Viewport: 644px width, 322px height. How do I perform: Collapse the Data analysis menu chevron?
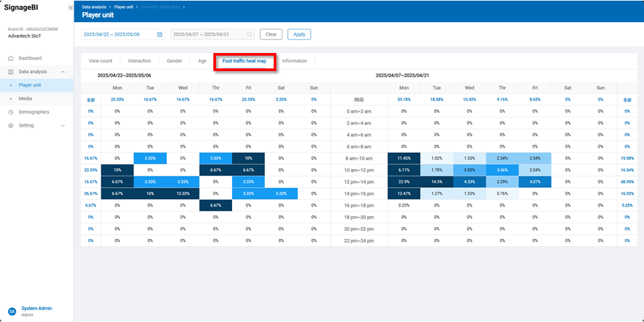pos(62,72)
